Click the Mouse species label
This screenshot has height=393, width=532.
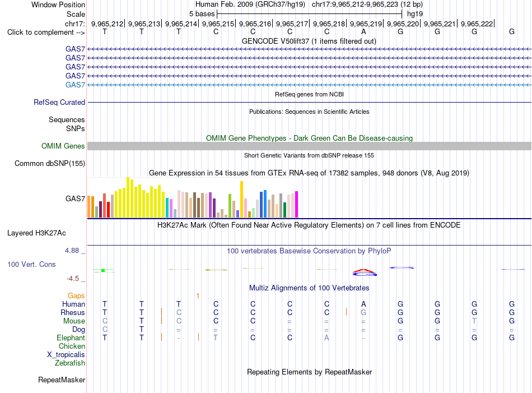coord(74,321)
